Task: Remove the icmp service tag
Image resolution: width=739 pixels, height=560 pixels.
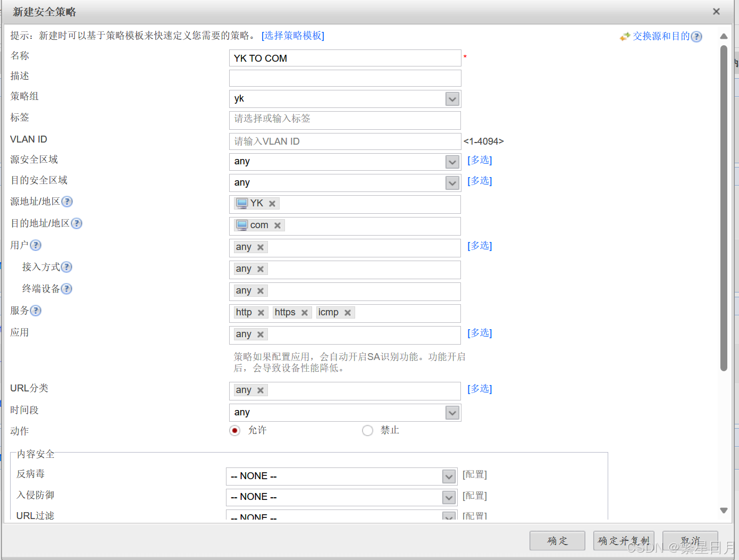Action: [x=348, y=313]
